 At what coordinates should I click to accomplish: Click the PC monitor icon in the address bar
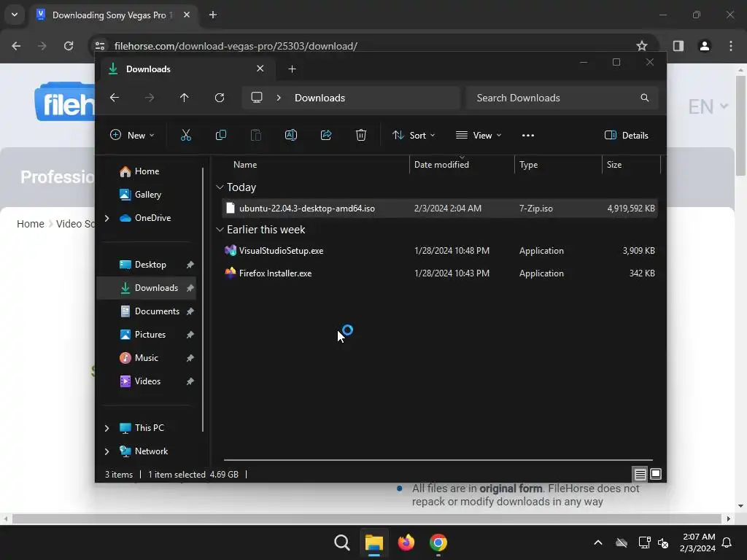click(257, 98)
